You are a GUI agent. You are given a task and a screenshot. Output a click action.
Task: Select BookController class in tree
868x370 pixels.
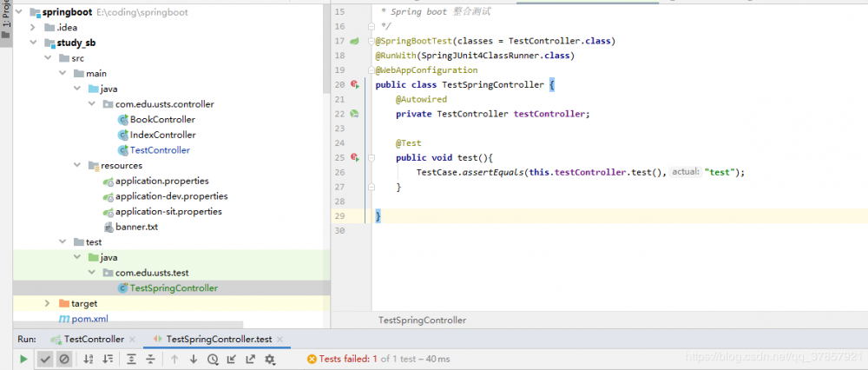click(x=162, y=119)
